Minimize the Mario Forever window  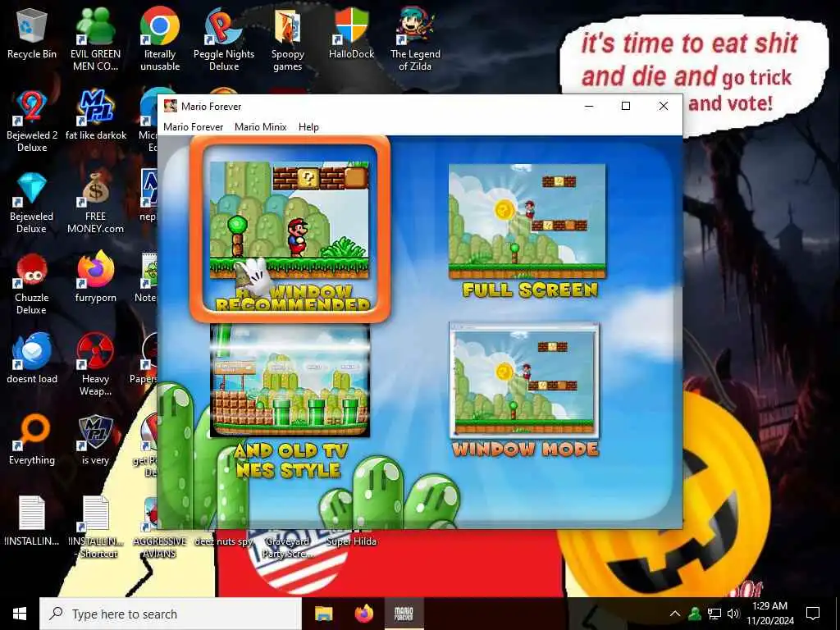pos(589,106)
